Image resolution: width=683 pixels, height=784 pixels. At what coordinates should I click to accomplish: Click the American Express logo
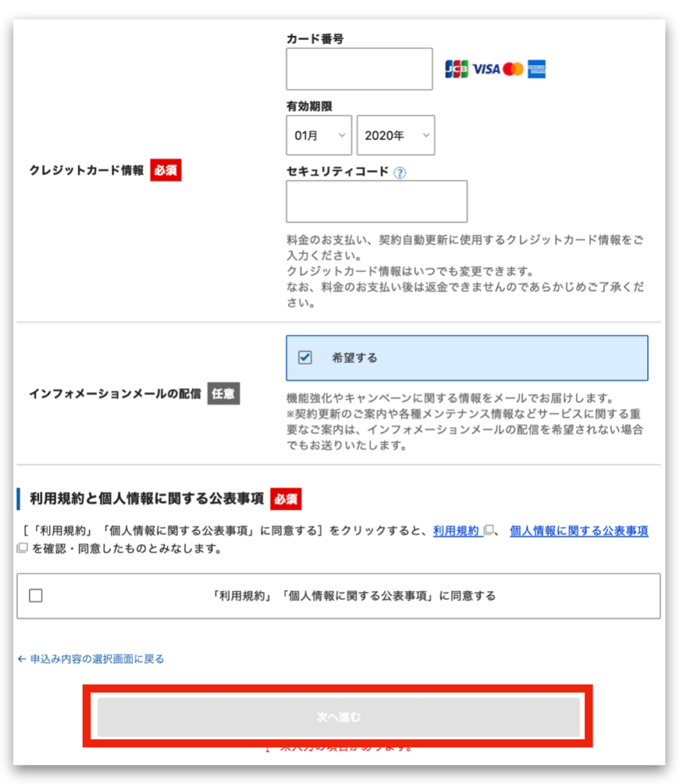[537, 69]
